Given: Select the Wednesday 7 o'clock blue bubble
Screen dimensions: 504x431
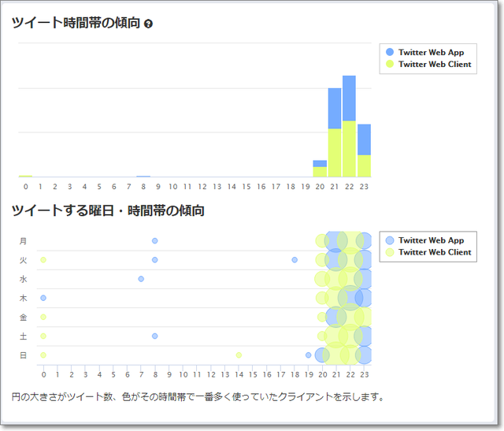Looking at the screenshot, I should (141, 278).
